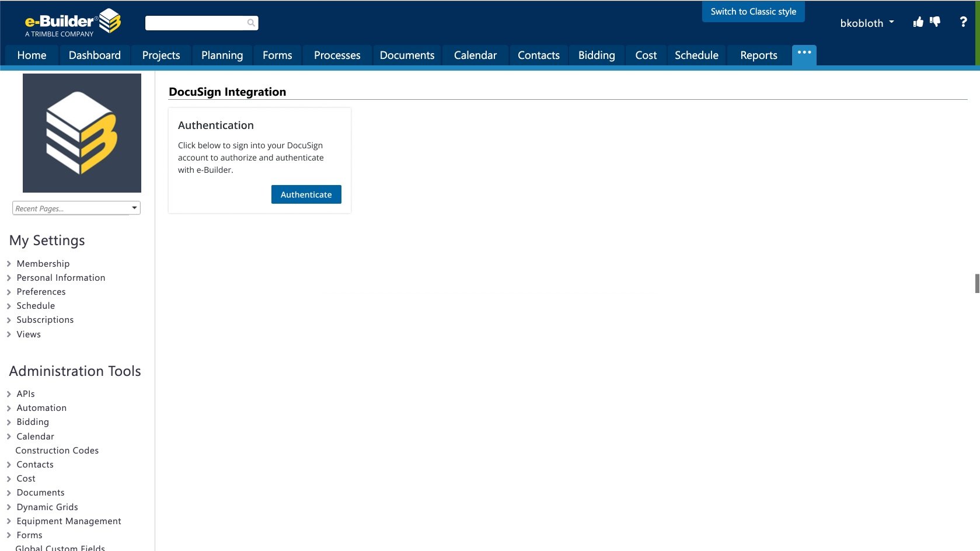
Task: Open the more tabs ellipsis menu
Action: tap(804, 54)
